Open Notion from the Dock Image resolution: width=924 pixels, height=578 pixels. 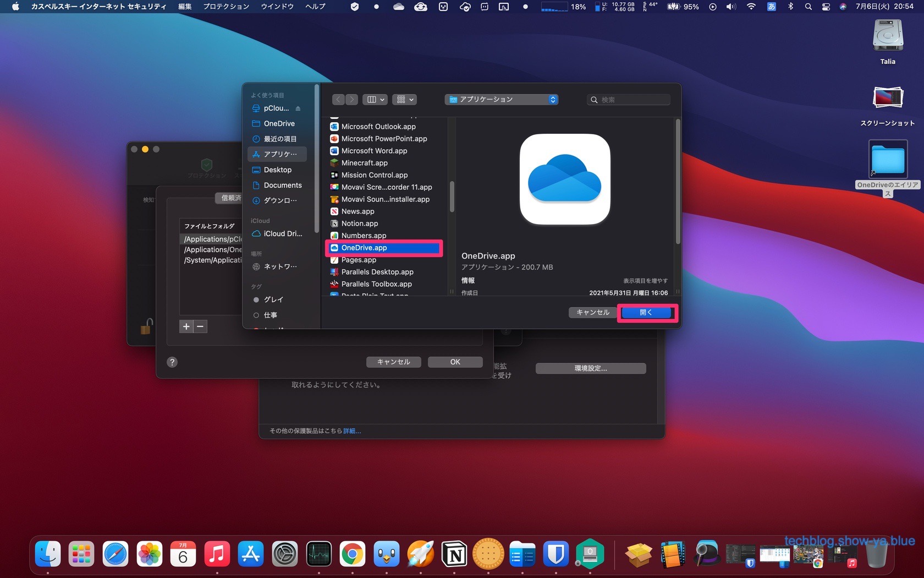(x=454, y=554)
